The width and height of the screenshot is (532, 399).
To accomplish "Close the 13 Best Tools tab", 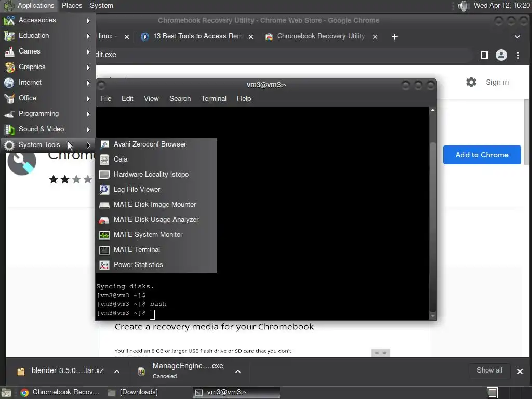I will click(x=251, y=37).
